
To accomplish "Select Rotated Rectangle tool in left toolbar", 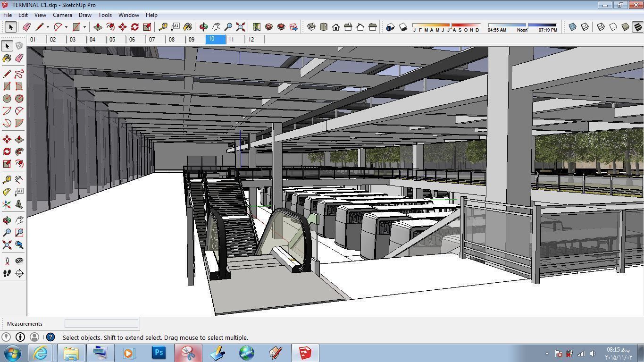I will click(19, 86).
